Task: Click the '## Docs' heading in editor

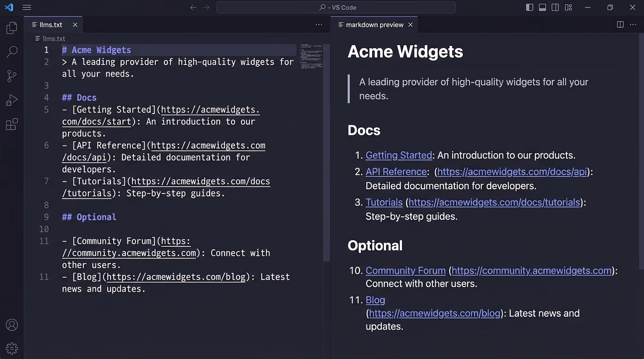Action: click(79, 98)
